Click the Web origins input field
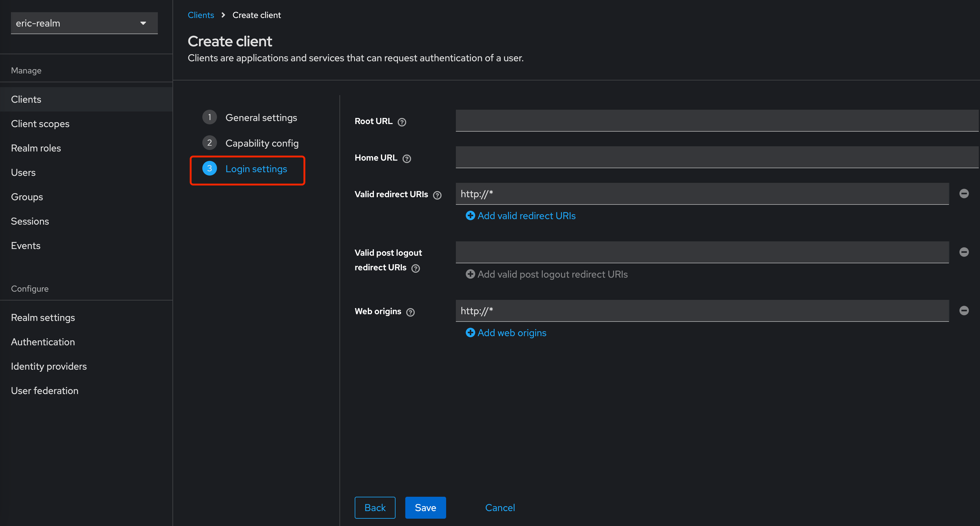 702,311
